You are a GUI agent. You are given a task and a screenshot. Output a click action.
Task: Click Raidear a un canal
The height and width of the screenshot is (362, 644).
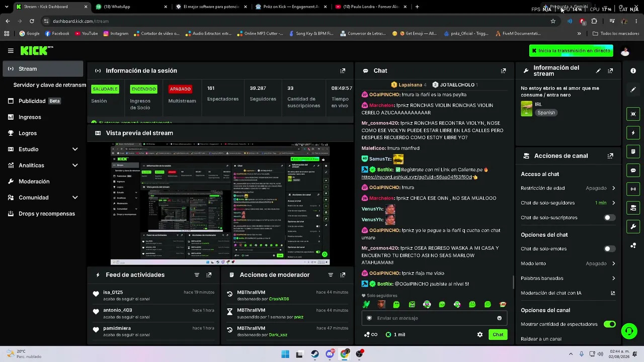point(541,339)
